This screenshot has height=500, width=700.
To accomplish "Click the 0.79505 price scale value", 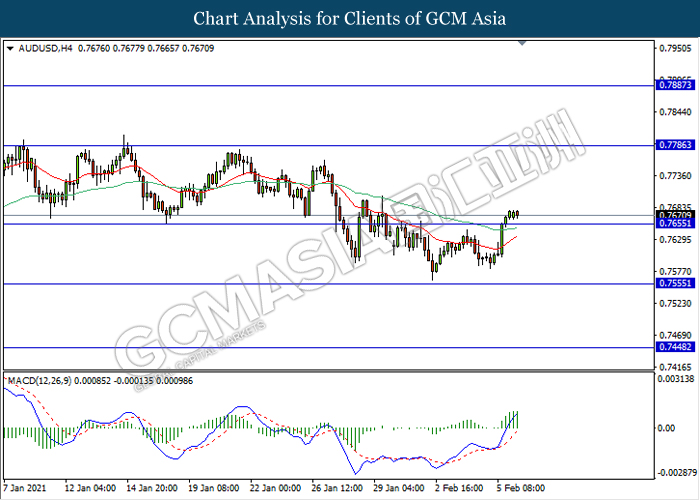I will point(676,47).
